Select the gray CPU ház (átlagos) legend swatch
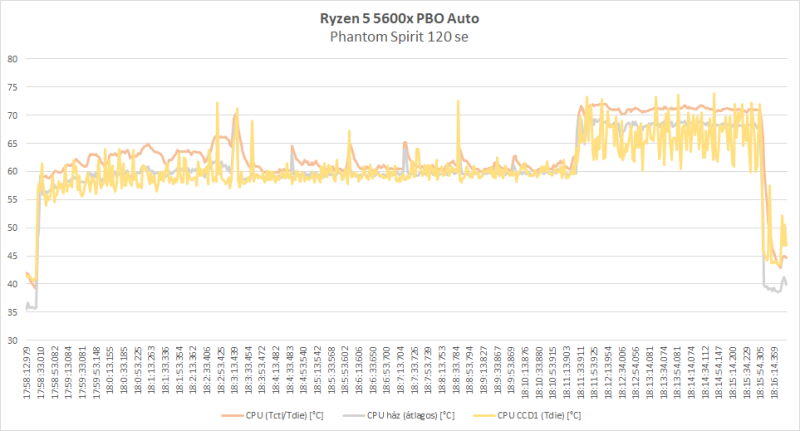This screenshot has width=800, height=431. click(353, 416)
